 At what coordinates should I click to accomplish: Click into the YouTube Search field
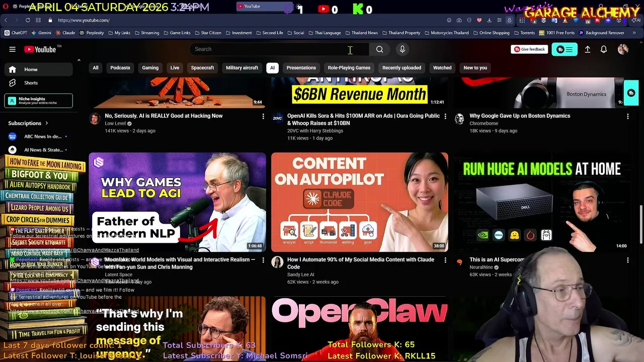click(279, 49)
